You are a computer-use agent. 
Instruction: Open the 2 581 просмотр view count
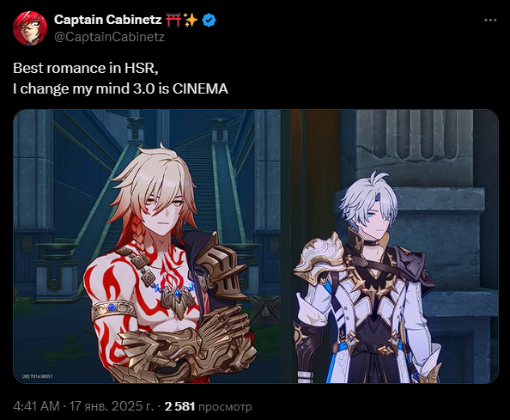[x=208, y=406]
